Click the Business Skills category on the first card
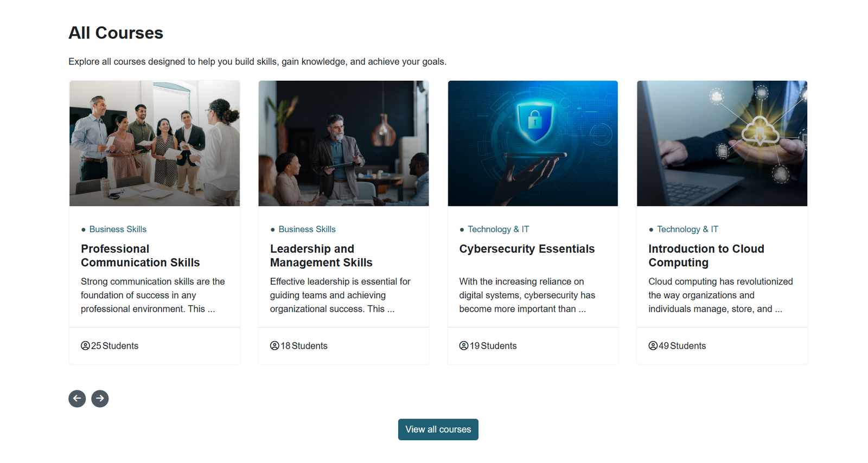Image resolution: width=868 pixels, height=463 pixels. pyautogui.click(x=117, y=229)
